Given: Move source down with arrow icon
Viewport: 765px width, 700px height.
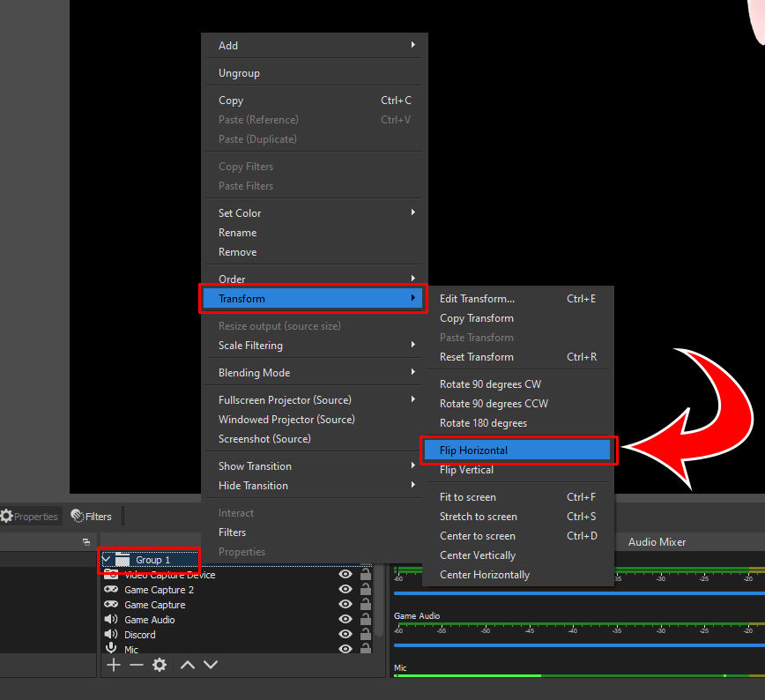Looking at the screenshot, I should (211, 665).
